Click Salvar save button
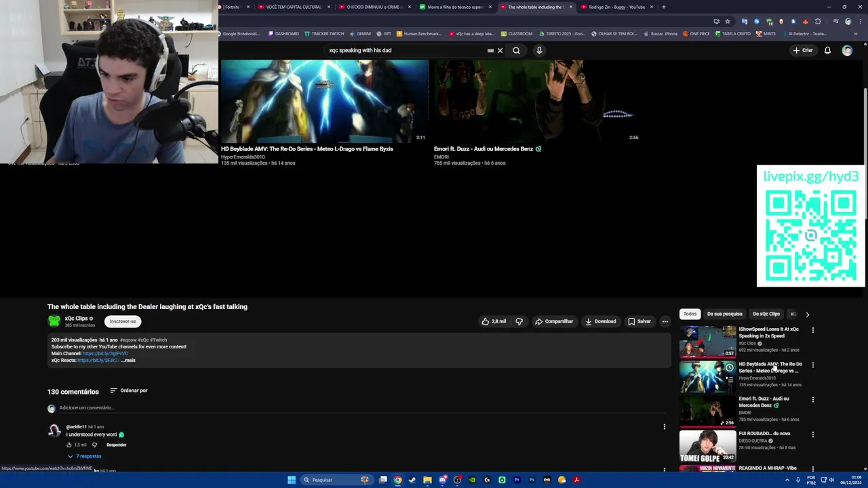Viewport: 868px width, 488px height. point(639,321)
